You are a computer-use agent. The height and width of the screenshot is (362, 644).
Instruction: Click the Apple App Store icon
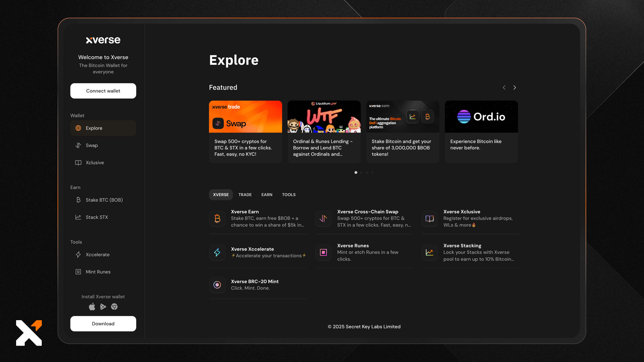(92, 306)
